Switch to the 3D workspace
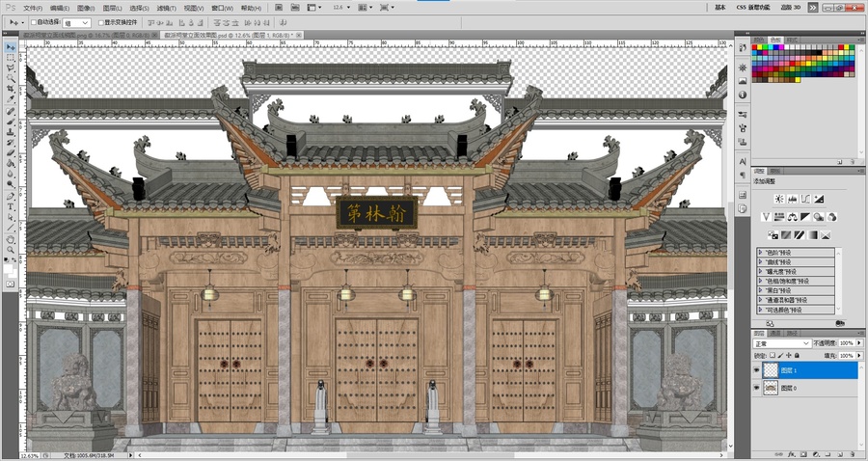868x461 pixels. (791, 8)
